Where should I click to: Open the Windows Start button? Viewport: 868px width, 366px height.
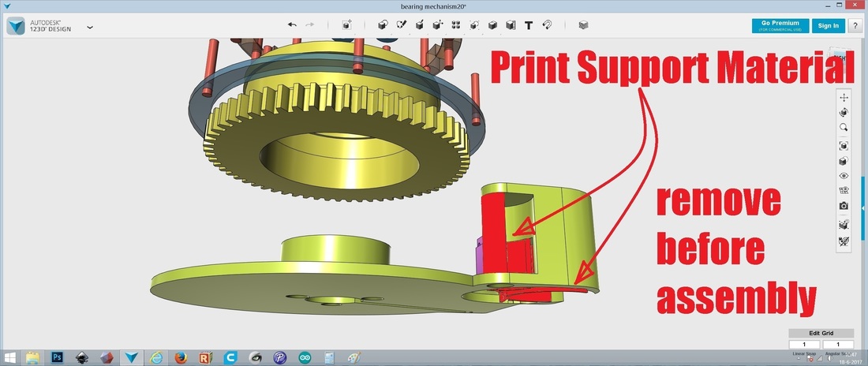tap(9, 357)
